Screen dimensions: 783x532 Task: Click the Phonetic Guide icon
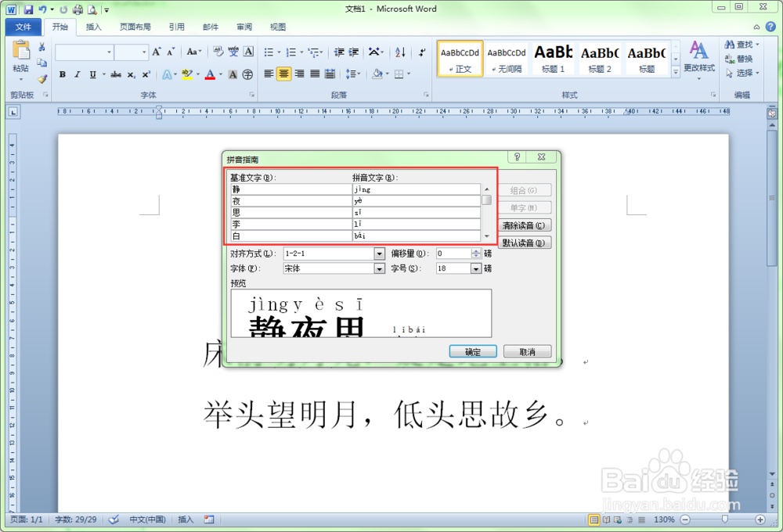click(x=233, y=52)
